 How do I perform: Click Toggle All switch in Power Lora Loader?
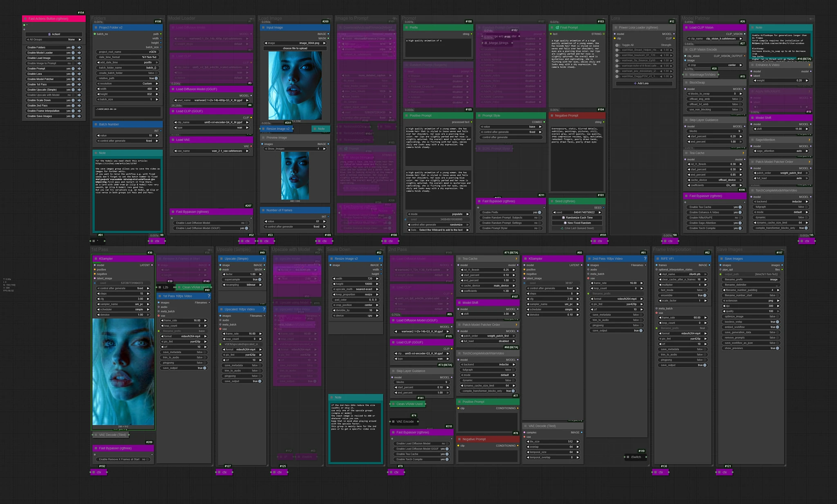coord(618,45)
